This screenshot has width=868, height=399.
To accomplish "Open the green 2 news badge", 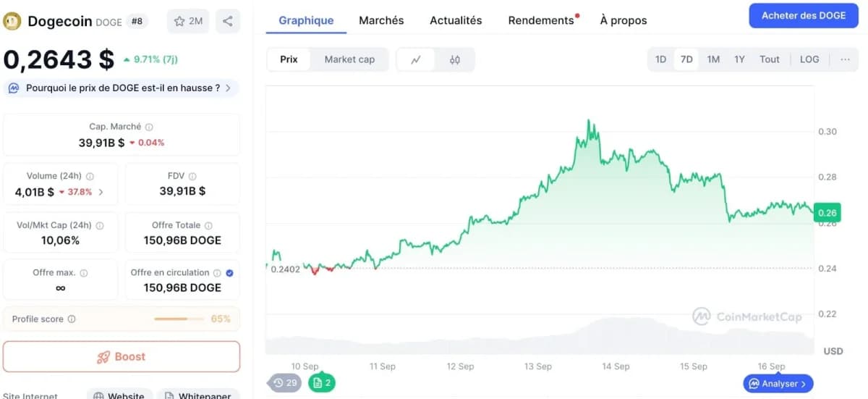I will pyautogui.click(x=322, y=383).
